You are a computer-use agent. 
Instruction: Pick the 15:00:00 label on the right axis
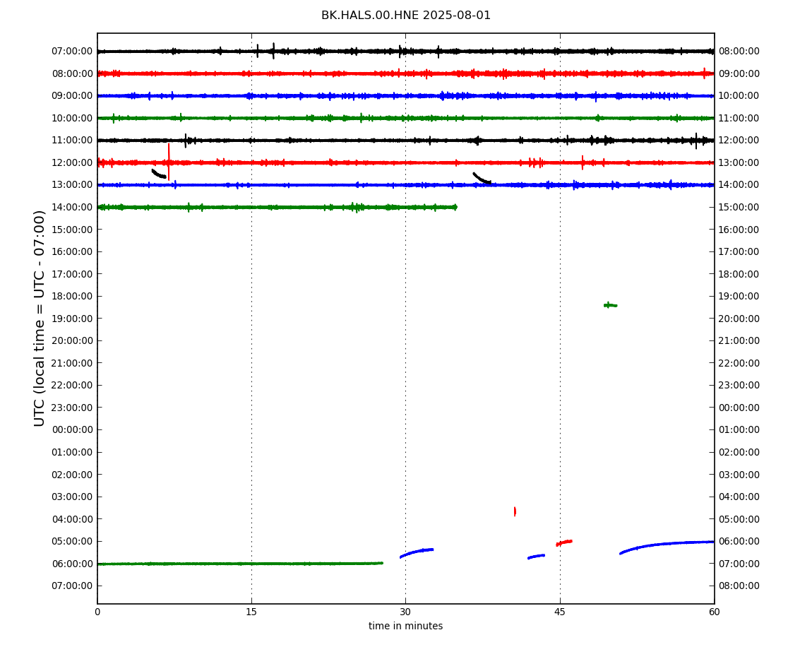(739, 207)
